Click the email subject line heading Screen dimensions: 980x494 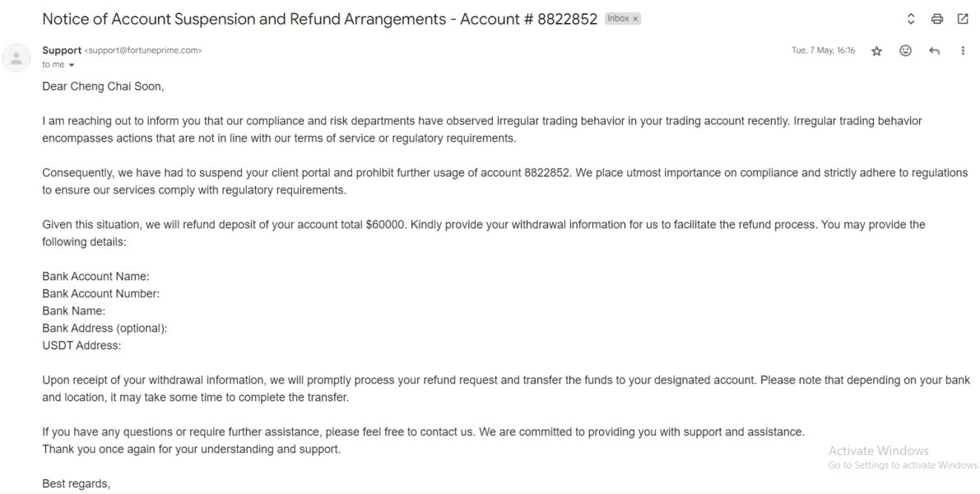pos(319,19)
